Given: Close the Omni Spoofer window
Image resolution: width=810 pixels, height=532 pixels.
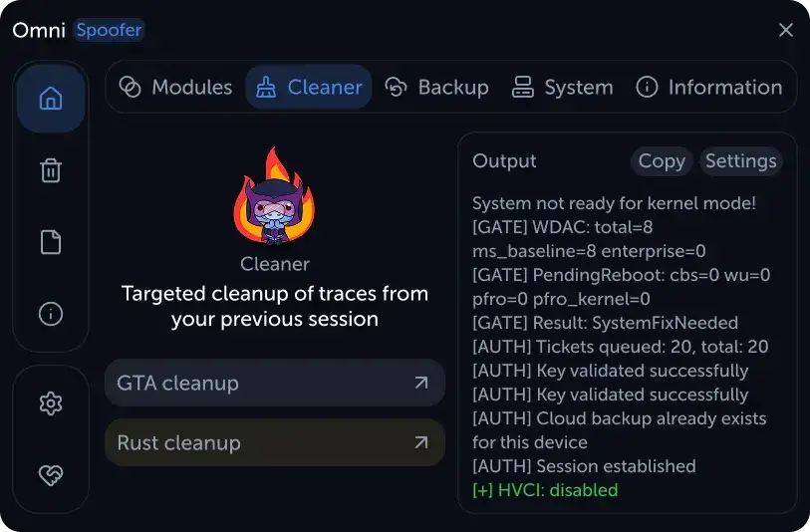Looking at the screenshot, I should pyautogui.click(x=786, y=30).
